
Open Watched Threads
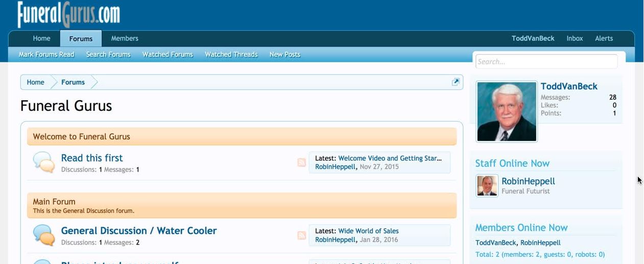point(231,55)
